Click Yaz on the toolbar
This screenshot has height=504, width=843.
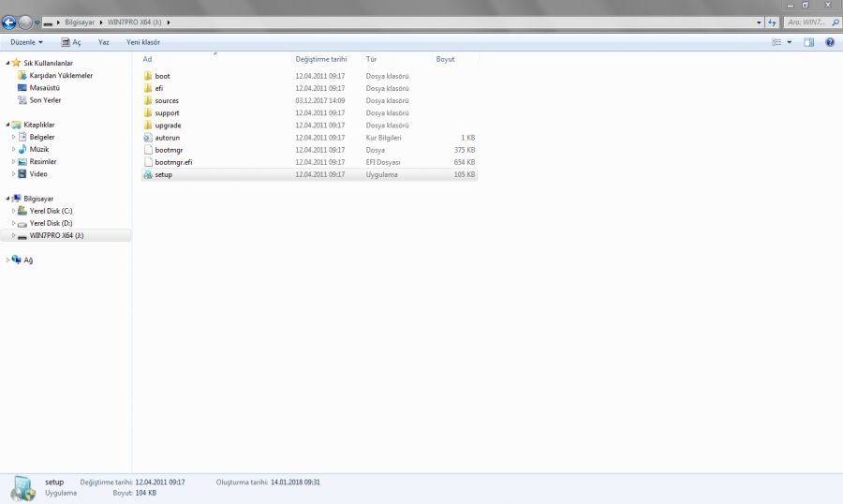click(x=103, y=42)
